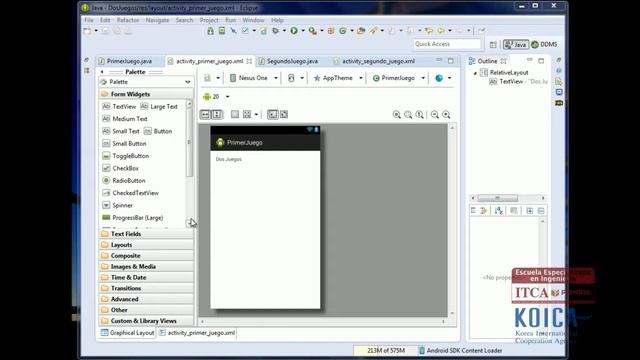Select the Small Text palette widget
The height and width of the screenshot is (360, 640).
[x=121, y=131]
